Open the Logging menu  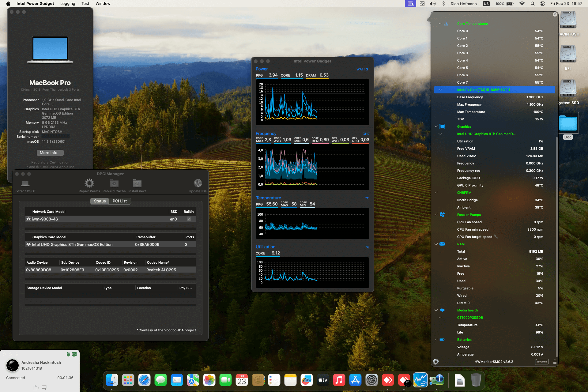click(68, 3)
